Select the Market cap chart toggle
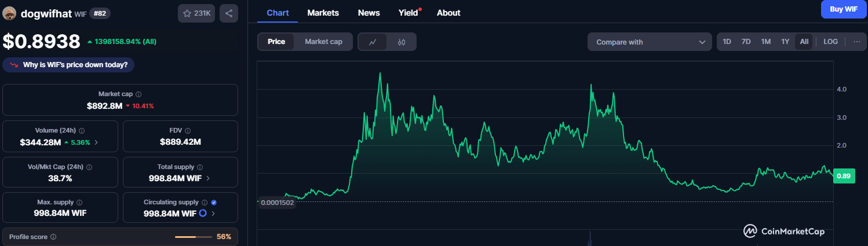This screenshot has height=246, width=868. (x=323, y=42)
